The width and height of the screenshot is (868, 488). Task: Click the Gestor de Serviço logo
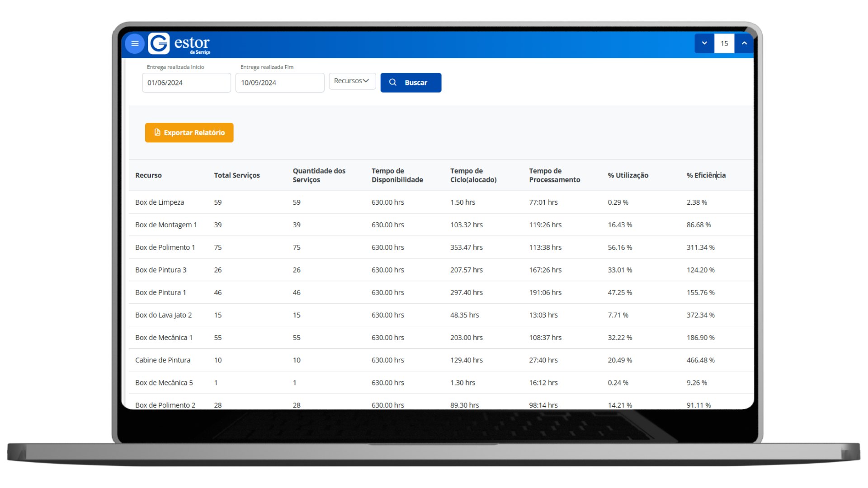pos(179,44)
